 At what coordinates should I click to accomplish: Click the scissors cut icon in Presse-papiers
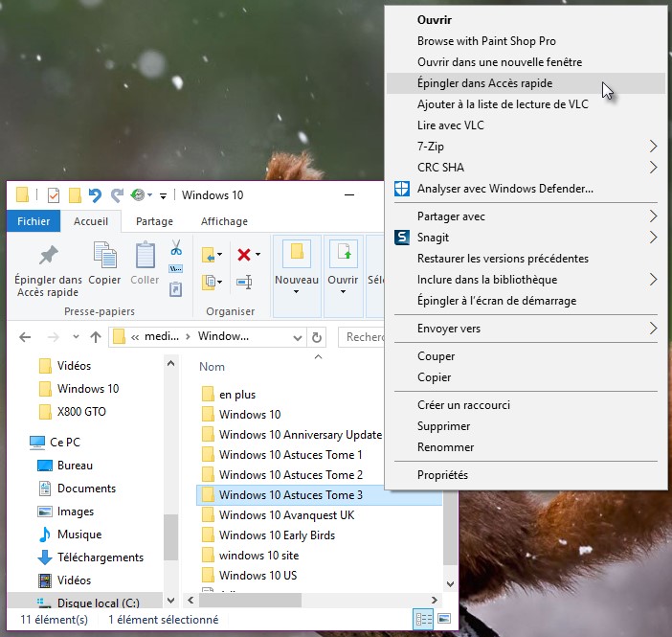pos(176,247)
